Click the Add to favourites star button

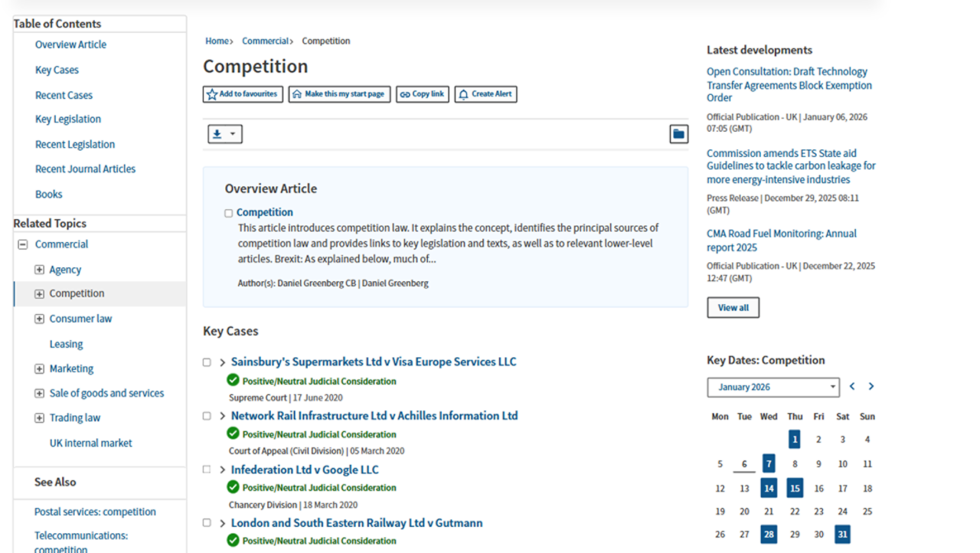point(243,94)
